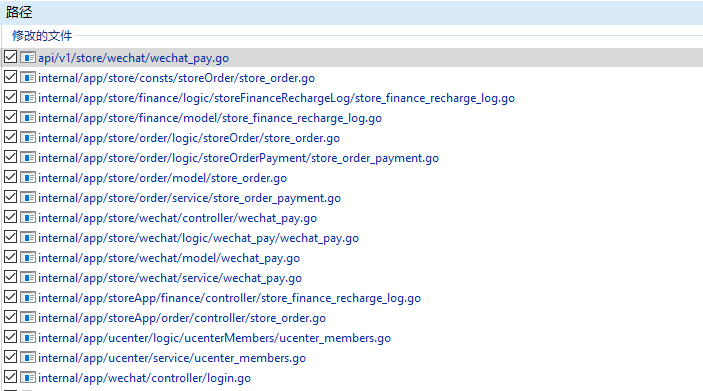Toggle checkbox for store/wechat/service/wechat_pay.go
703x391 pixels.
(x=10, y=277)
